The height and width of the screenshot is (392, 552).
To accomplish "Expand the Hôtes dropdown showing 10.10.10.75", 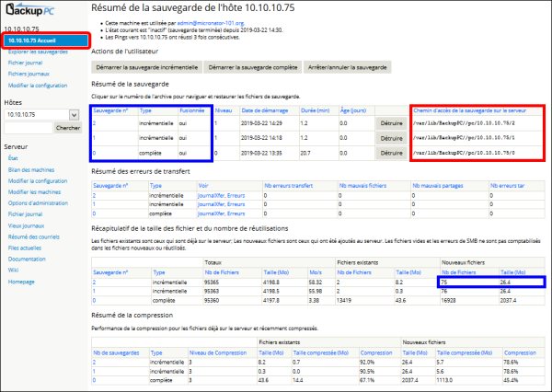I will pyautogui.click(x=41, y=114).
